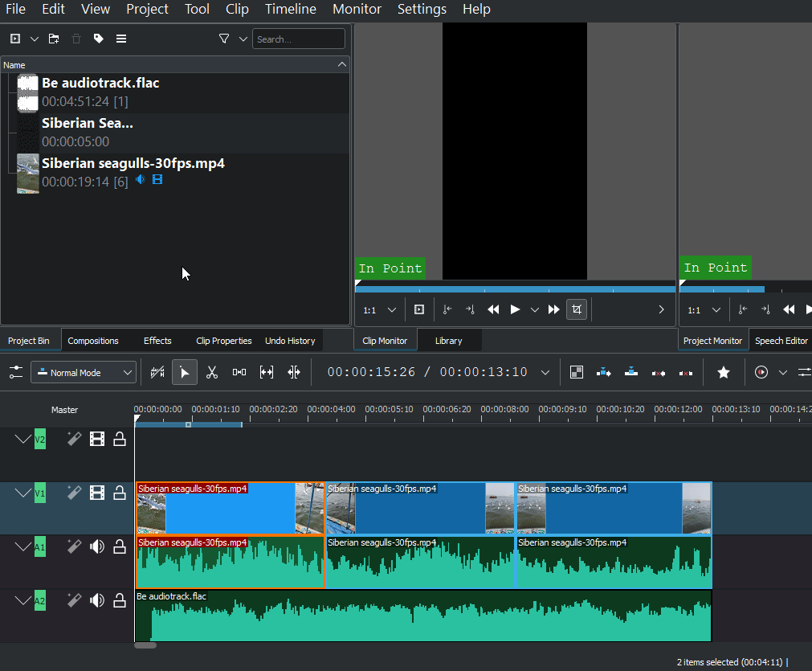
Task: Mute the A1 audio track
Action: click(x=97, y=547)
